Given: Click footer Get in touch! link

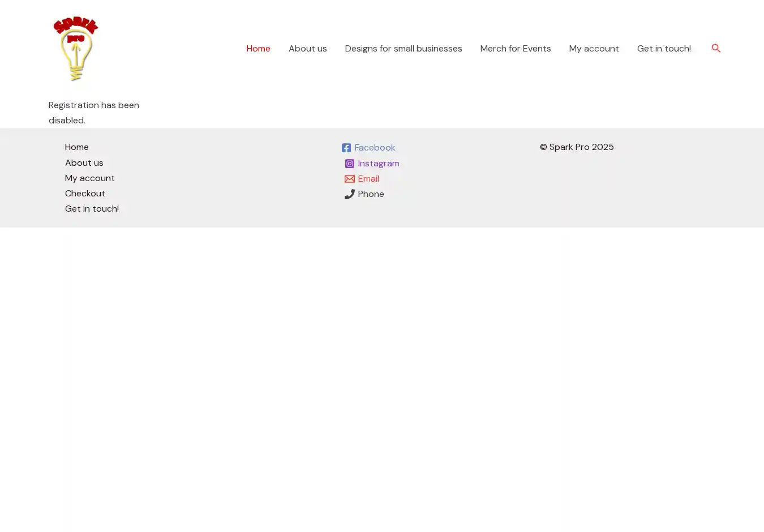Looking at the screenshot, I should pos(92,209).
